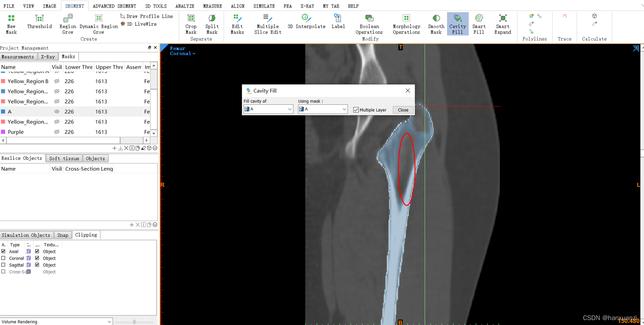Close Cavity Fill dialog with X
The width and height of the screenshot is (644, 325).
pyautogui.click(x=407, y=90)
